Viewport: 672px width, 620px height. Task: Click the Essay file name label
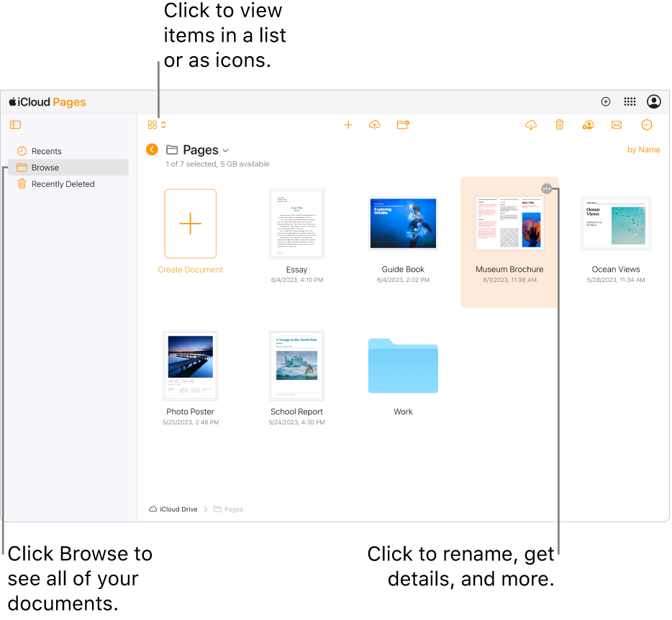coord(296,270)
